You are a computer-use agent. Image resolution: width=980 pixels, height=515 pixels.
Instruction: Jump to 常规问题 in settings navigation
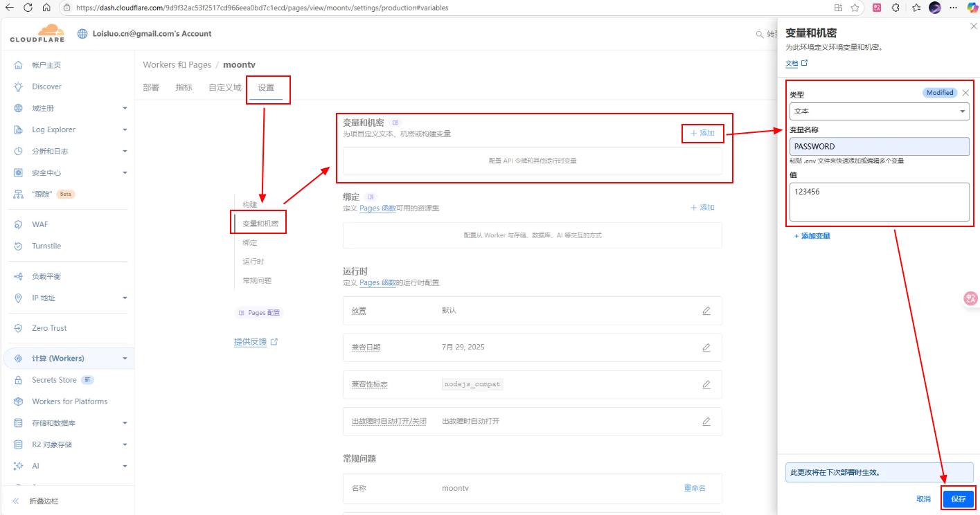click(x=257, y=280)
